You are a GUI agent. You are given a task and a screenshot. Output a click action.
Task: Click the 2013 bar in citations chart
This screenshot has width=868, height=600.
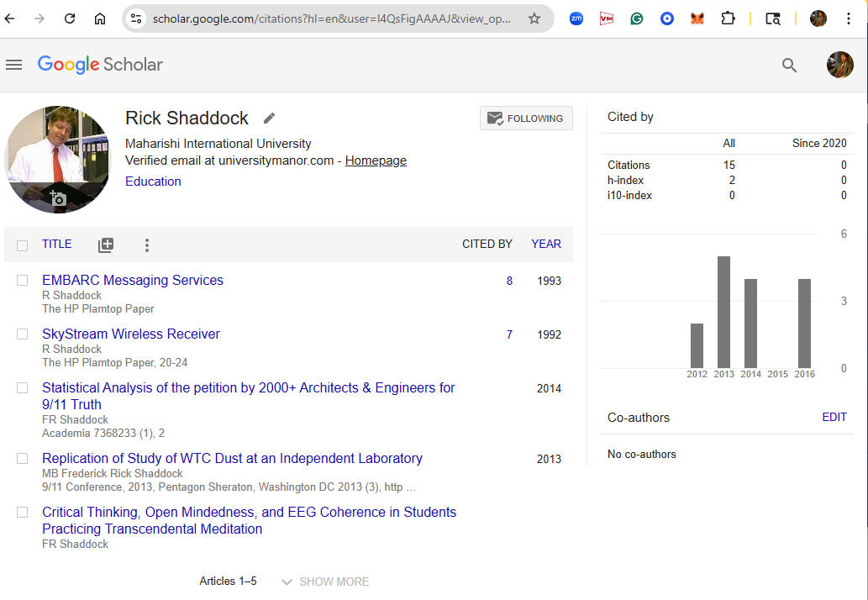[723, 312]
